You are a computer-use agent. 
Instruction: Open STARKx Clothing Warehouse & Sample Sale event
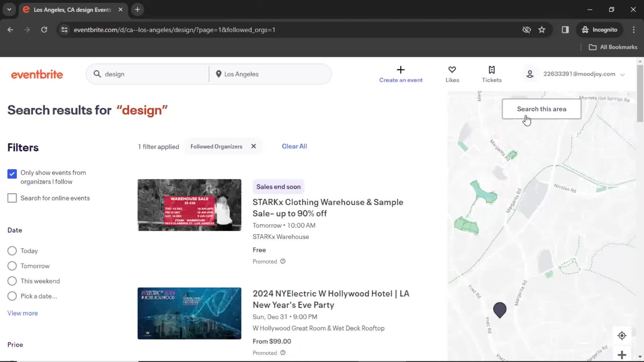click(x=328, y=208)
